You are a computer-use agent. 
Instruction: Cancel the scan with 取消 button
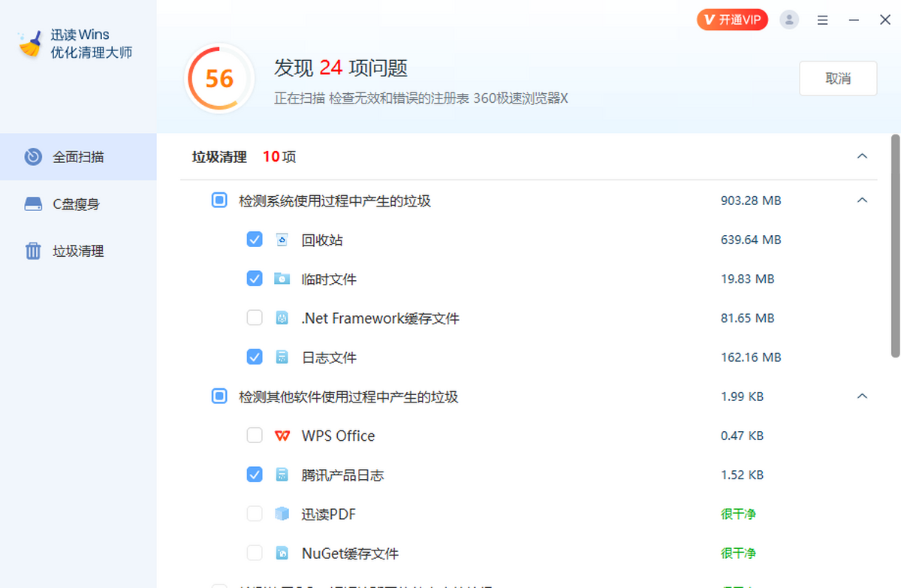coord(838,79)
